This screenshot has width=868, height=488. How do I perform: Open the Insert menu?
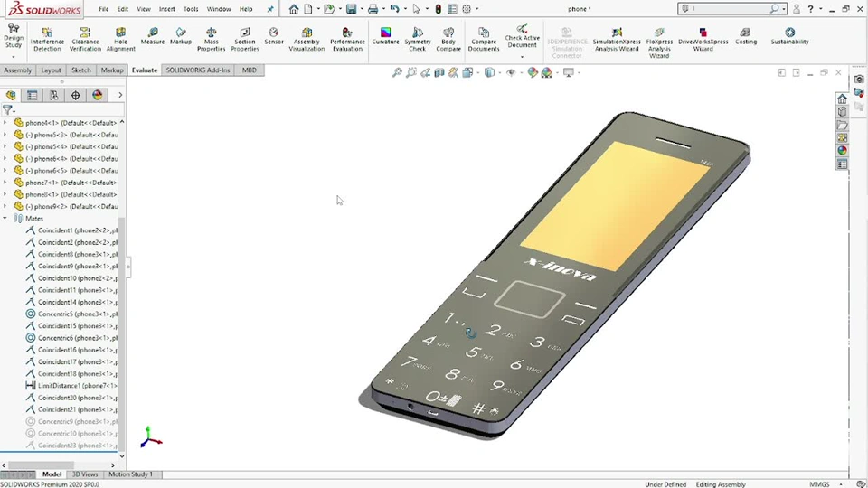click(166, 9)
